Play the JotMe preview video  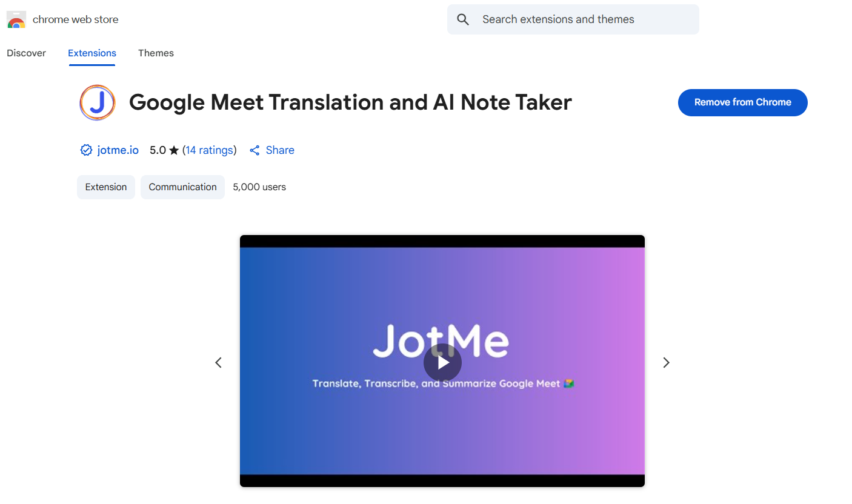click(442, 362)
